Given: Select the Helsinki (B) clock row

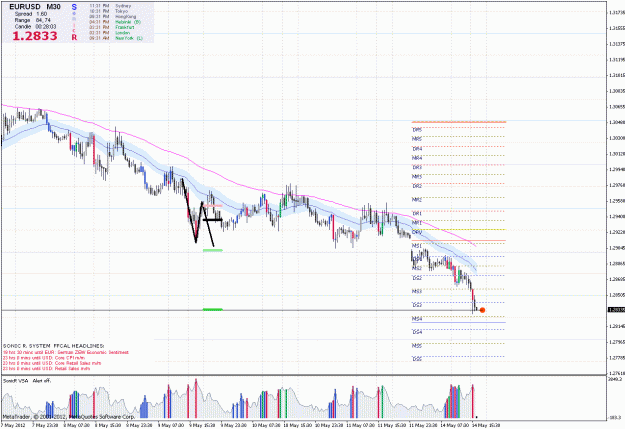Looking at the screenshot, I should [x=115, y=22].
